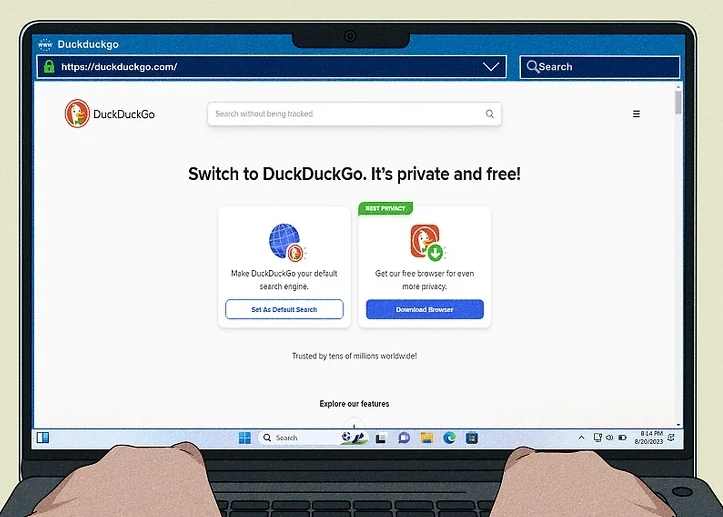Viewport: 723px width, 517px height.
Task: Click 'Trusted by tens of millions worldwide!' text
Action: click(354, 356)
